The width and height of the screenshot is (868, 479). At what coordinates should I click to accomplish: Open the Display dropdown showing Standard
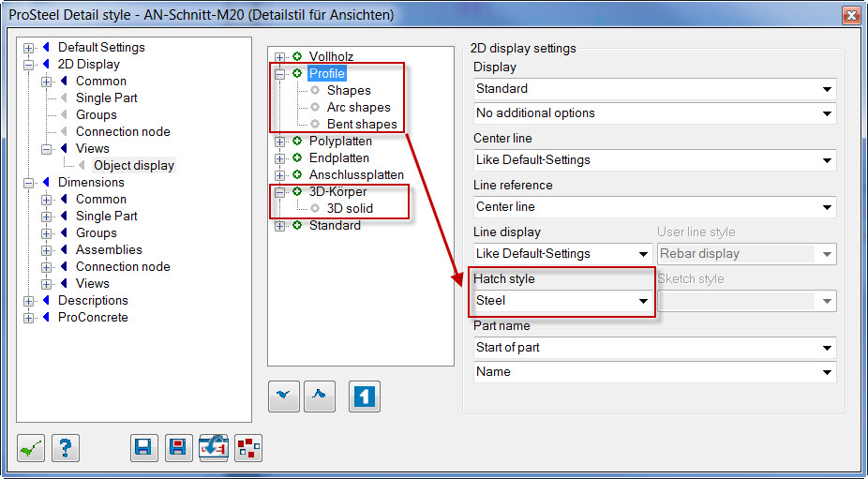655,89
